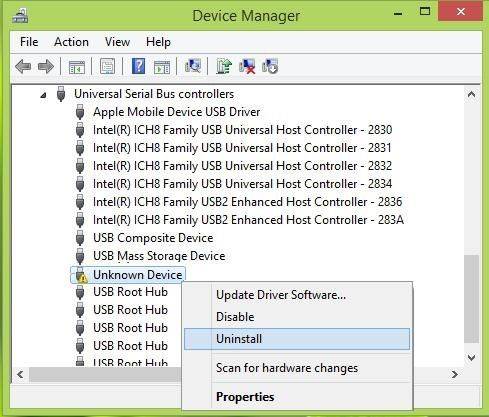Show or hide the console tree icon
The height and width of the screenshot is (417, 489).
pyautogui.click(x=77, y=67)
